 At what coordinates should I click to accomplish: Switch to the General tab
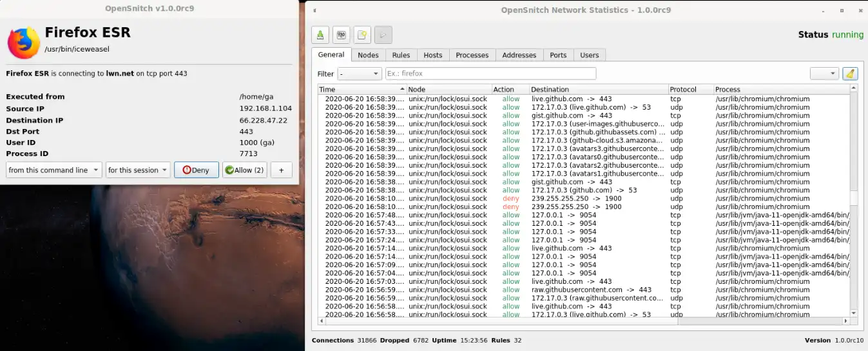click(x=331, y=55)
